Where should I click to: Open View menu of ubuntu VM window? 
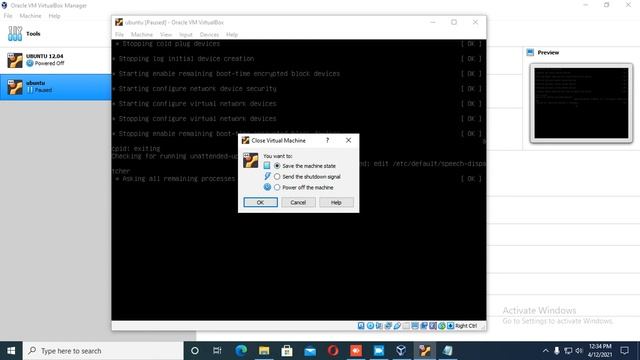(166, 35)
